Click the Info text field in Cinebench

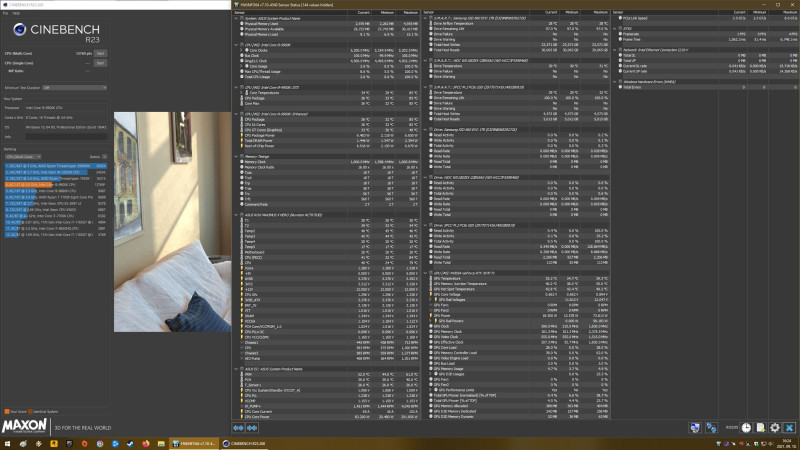tap(66, 137)
